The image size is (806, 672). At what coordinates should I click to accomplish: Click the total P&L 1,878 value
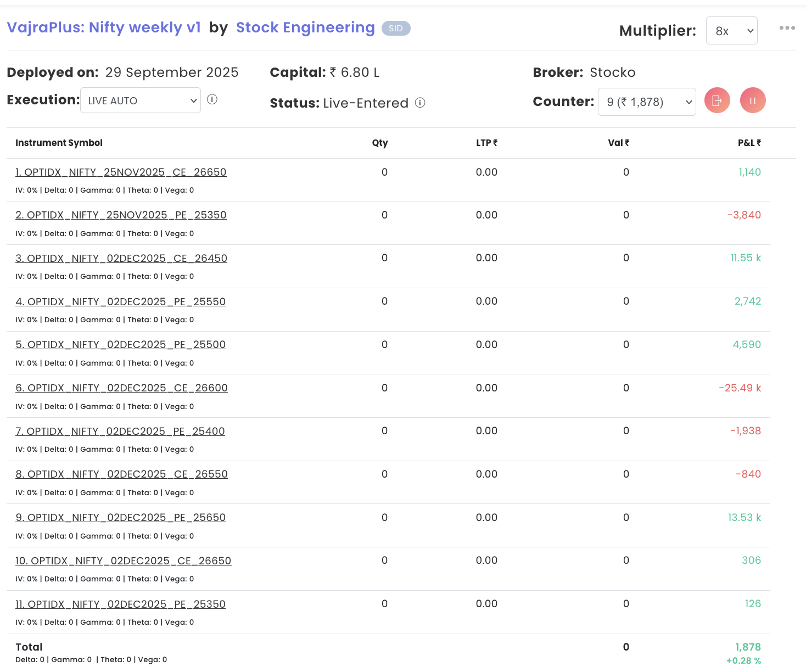point(748,647)
